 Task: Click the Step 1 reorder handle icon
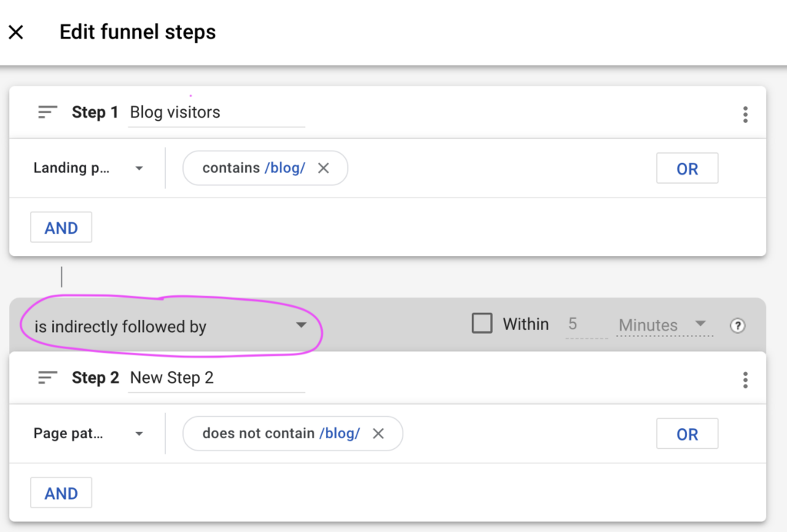47,111
